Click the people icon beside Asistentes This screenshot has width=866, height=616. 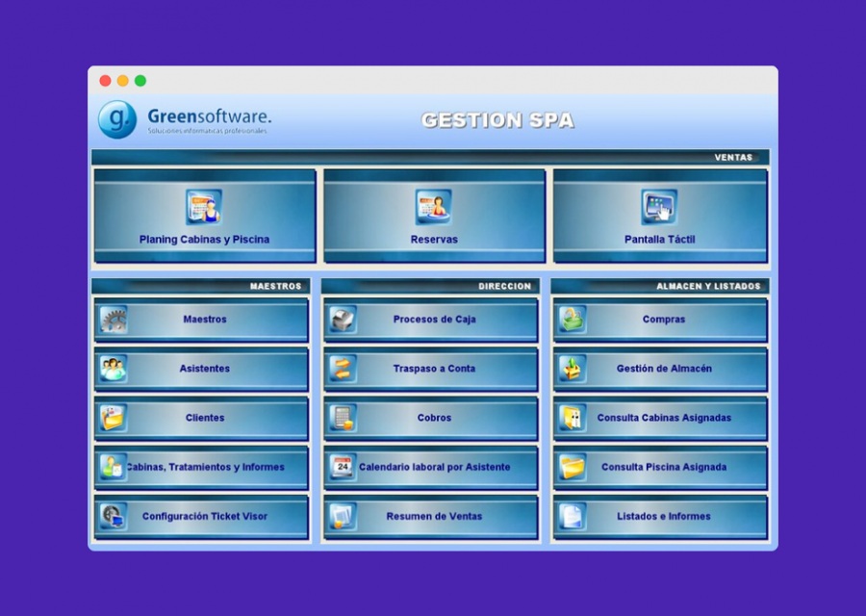114,369
